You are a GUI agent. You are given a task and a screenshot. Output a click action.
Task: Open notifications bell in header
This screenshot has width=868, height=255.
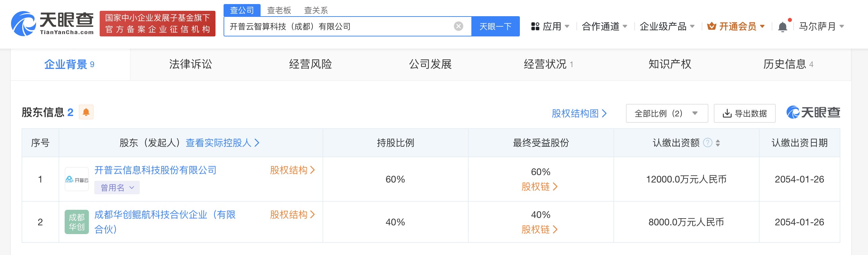[x=783, y=27]
